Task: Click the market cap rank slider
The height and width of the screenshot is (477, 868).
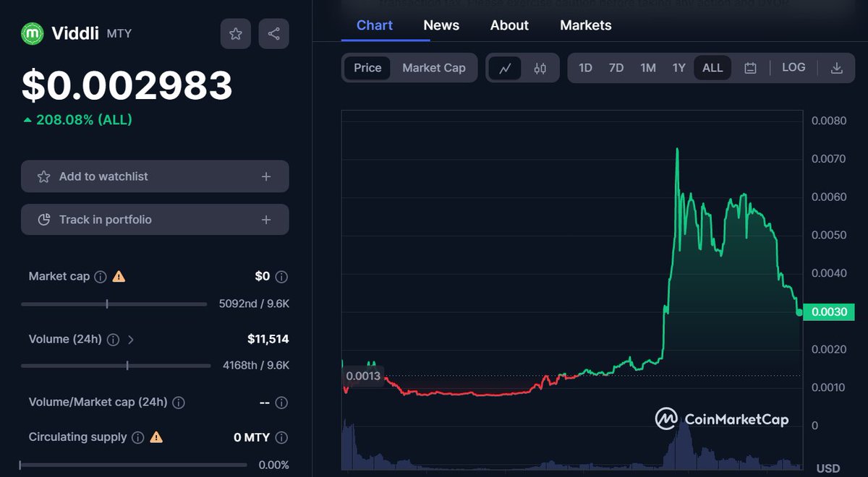Action: click(114, 304)
